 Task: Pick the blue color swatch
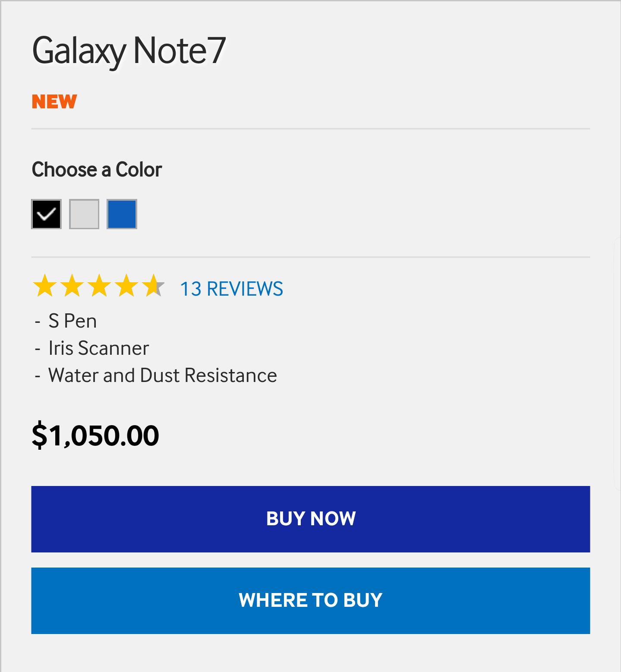122,214
